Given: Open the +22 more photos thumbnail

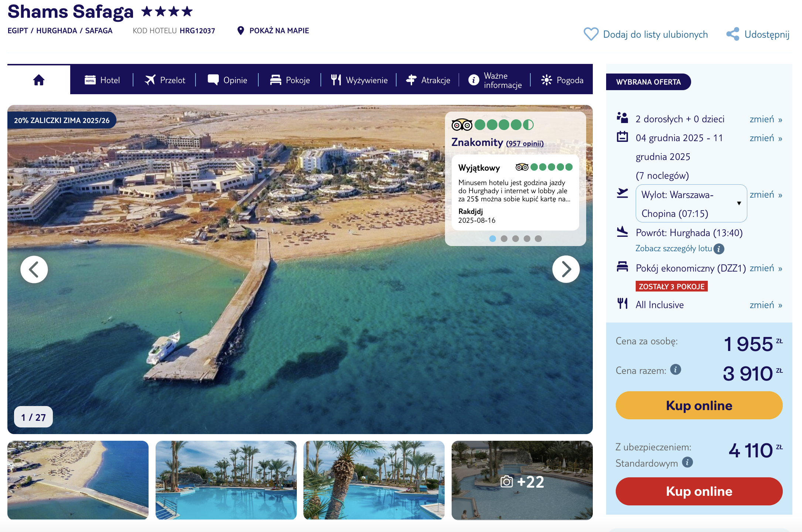Looking at the screenshot, I should point(522,481).
